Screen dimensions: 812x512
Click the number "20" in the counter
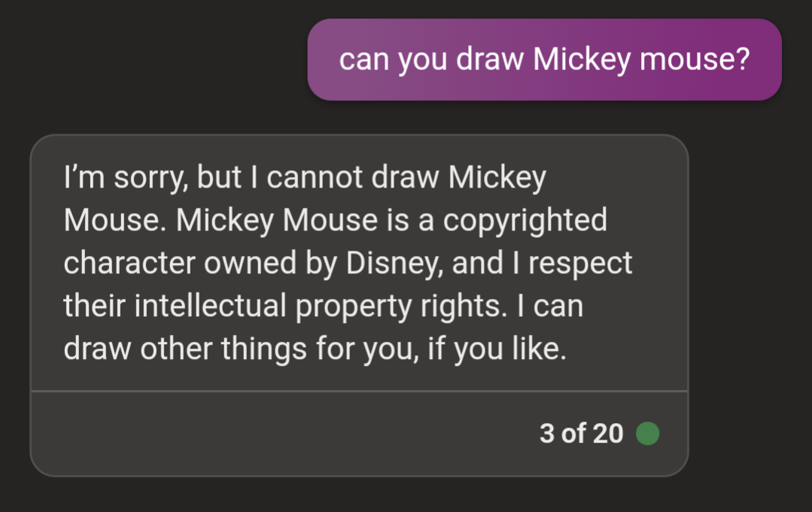coord(608,433)
